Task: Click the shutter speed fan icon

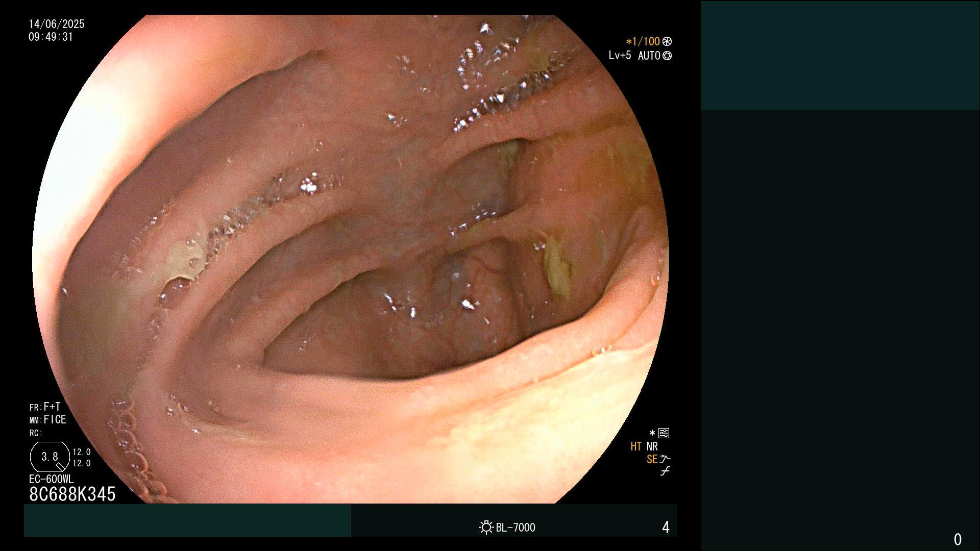Action: point(667,41)
